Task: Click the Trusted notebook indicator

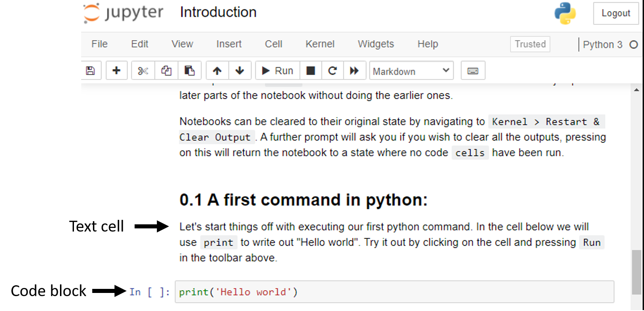Action: point(530,44)
